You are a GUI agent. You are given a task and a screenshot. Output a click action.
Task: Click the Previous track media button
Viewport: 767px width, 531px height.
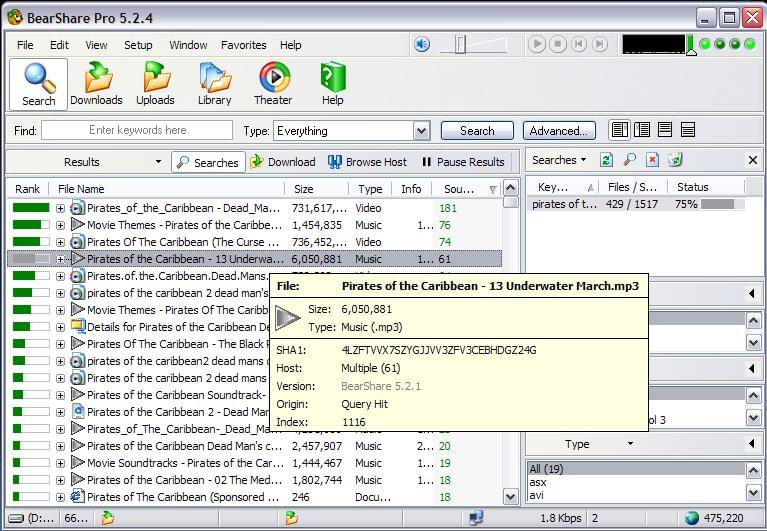tap(579, 44)
